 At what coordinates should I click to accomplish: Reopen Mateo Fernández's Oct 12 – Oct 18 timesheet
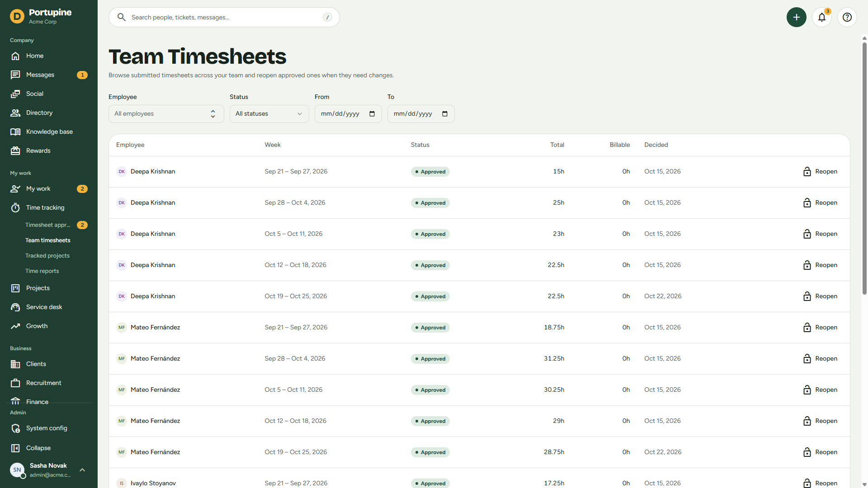click(x=820, y=421)
